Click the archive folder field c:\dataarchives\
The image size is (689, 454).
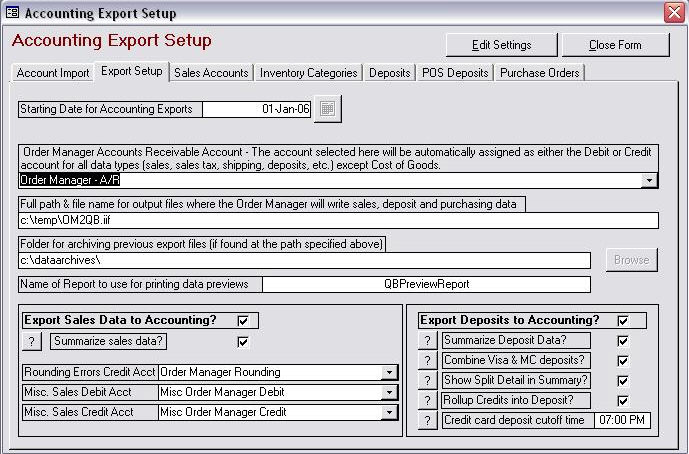point(305,260)
